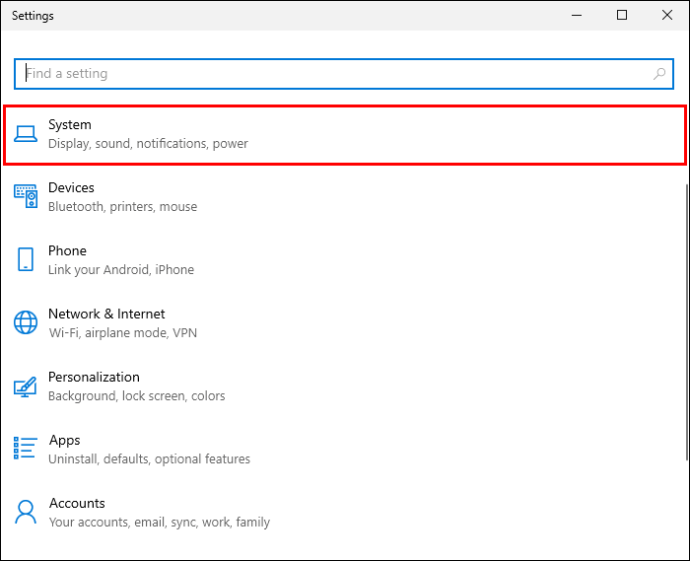Click the Devices keyboard and speaker icon
Viewport: 690px width, 561px height.
[26, 196]
